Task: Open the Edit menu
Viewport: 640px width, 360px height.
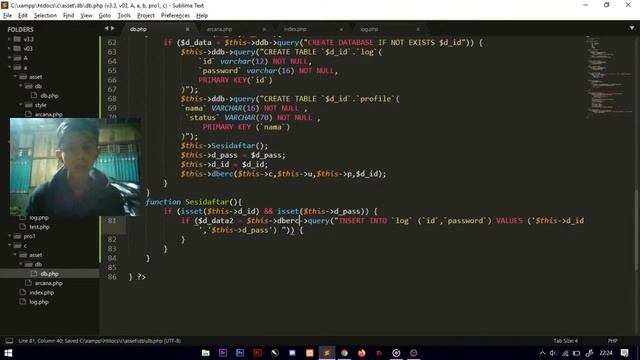Action: click(23, 16)
